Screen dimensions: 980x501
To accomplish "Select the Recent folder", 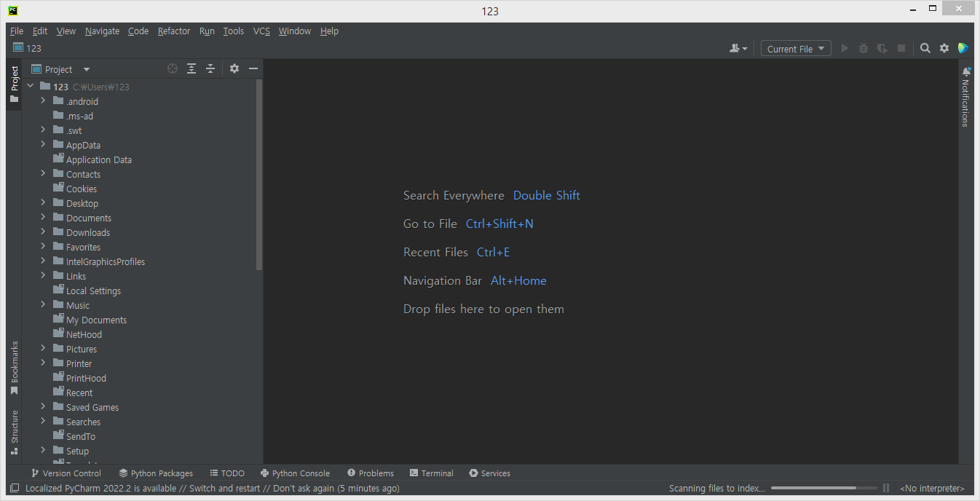I will (x=79, y=392).
